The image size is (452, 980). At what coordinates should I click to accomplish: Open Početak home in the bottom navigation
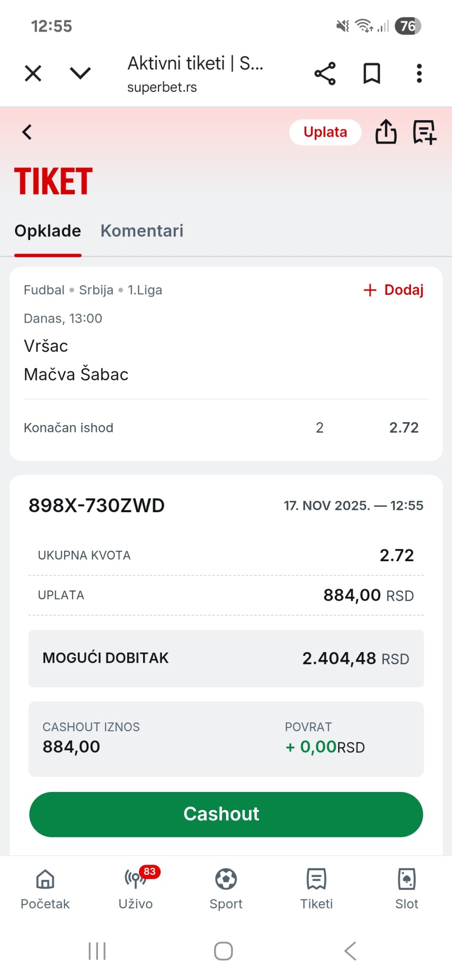[x=45, y=888]
